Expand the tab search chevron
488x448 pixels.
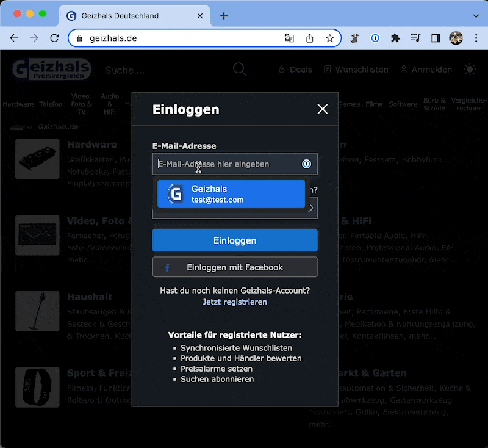(476, 16)
